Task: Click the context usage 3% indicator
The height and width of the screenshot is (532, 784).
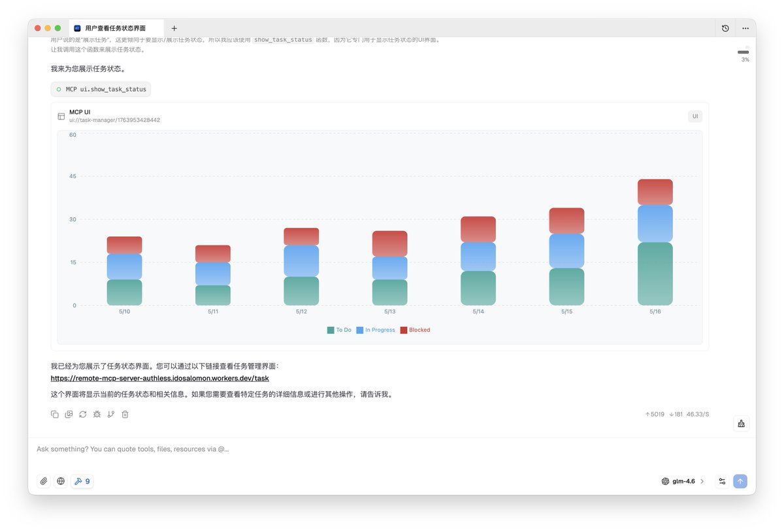Action: 743,55
